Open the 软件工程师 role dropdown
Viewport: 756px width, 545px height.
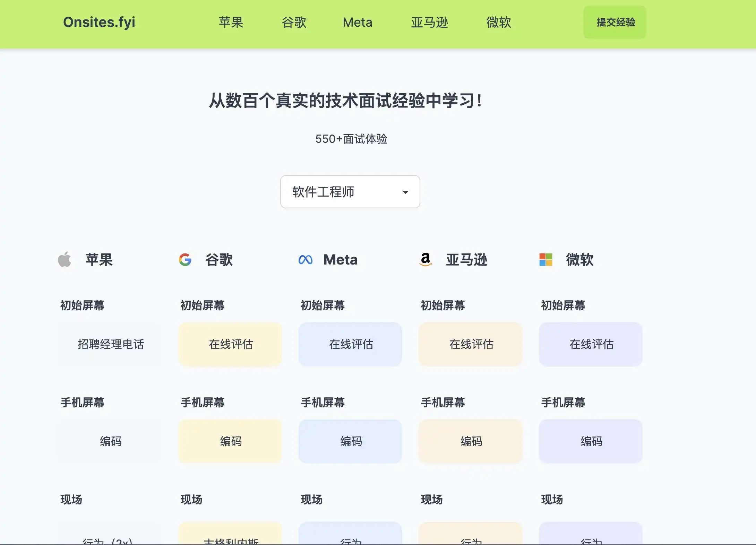350,192
